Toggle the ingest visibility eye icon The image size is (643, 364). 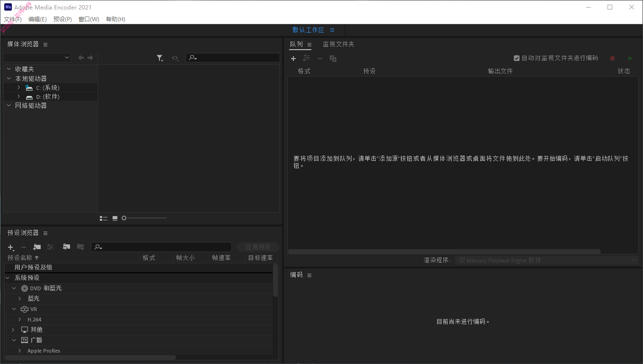coord(175,58)
